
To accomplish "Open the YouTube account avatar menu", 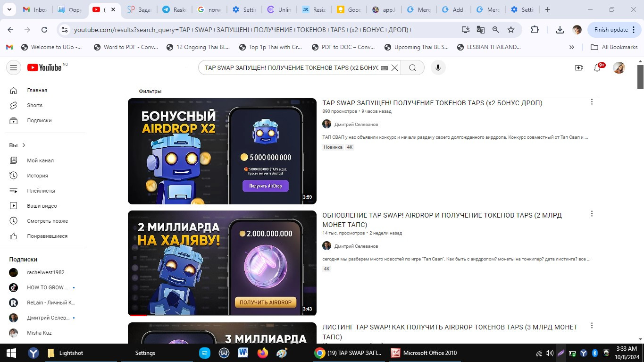I will (x=619, y=67).
